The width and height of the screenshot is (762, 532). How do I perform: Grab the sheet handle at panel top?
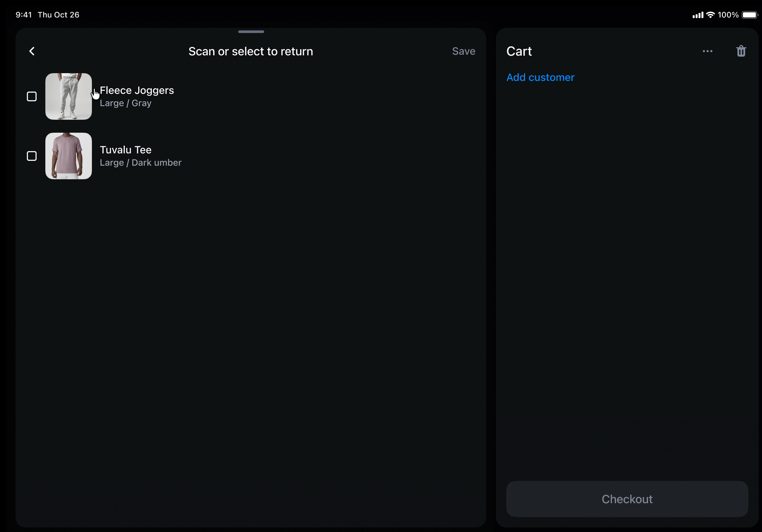click(251, 32)
